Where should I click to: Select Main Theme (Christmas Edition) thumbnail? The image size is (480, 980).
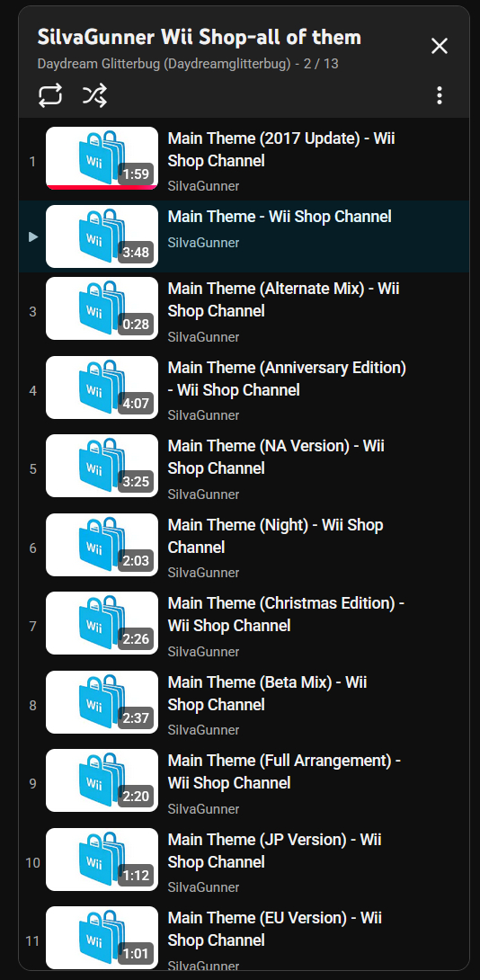coord(102,623)
